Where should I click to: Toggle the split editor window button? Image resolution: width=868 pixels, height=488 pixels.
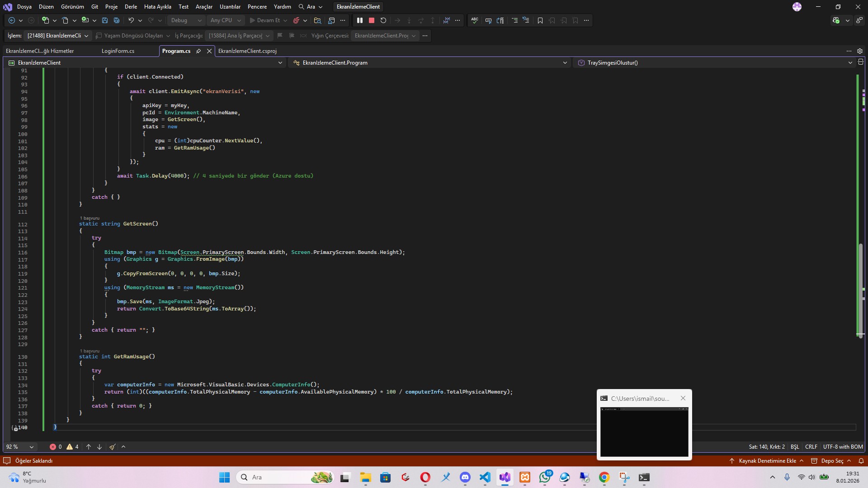click(x=860, y=62)
